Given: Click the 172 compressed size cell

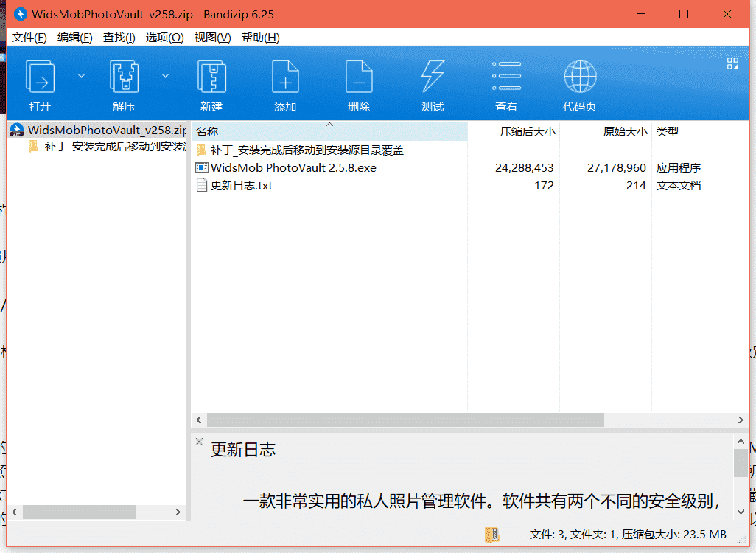Looking at the screenshot, I should pyautogui.click(x=544, y=186).
